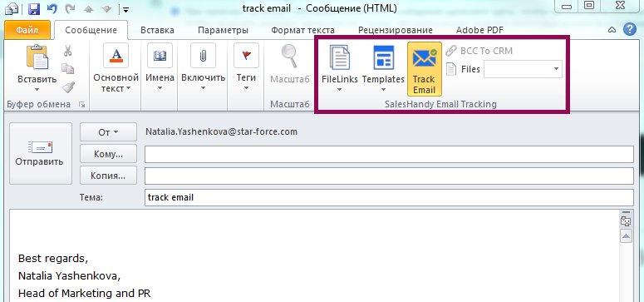
Task: Switch to the Параметры ribbon tab
Action: pos(223,30)
